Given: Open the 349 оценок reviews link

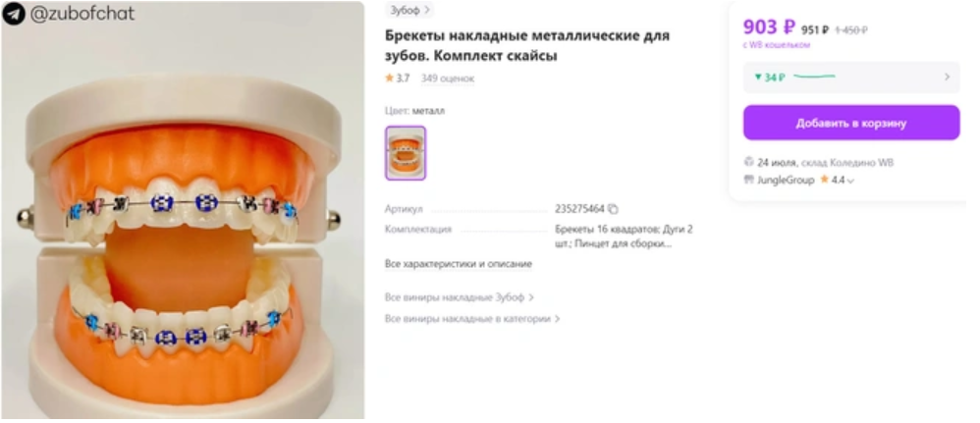Looking at the screenshot, I should coord(448,79).
